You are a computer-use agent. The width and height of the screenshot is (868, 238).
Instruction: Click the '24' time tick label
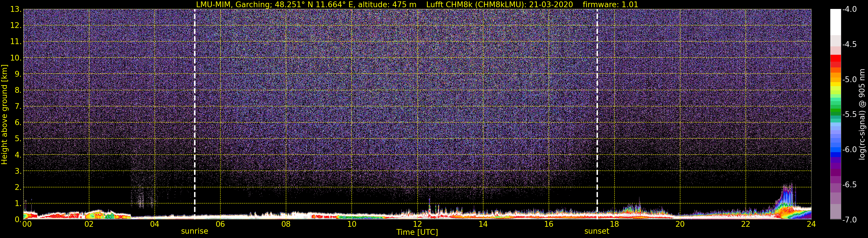pyautogui.click(x=811, y=224)
